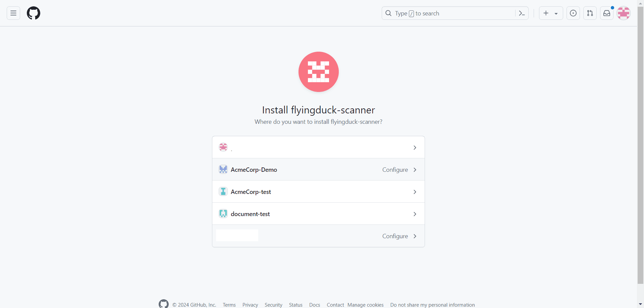Expand the create-new dropdown caret
644x308 pixels.
(x=556, y=13)
